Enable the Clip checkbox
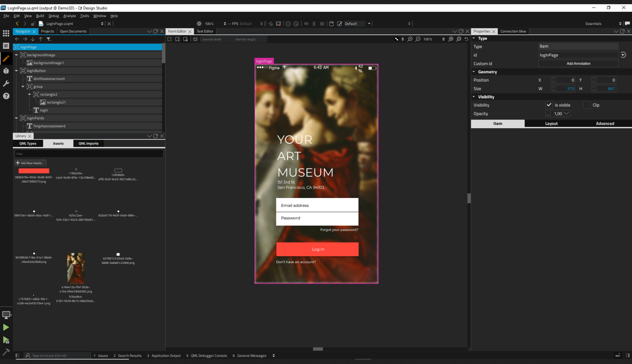The width and height of the screenshot is (632, 364). coord(587,105)
